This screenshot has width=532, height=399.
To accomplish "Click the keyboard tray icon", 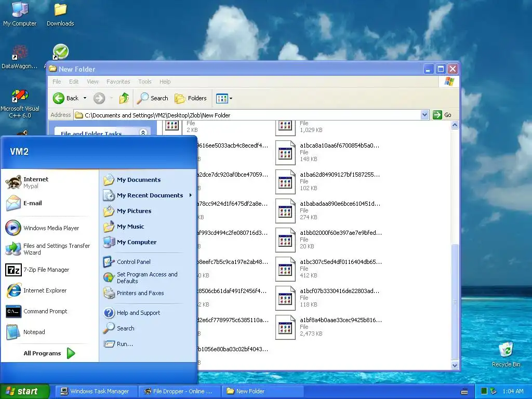I will tap(464, 392).
